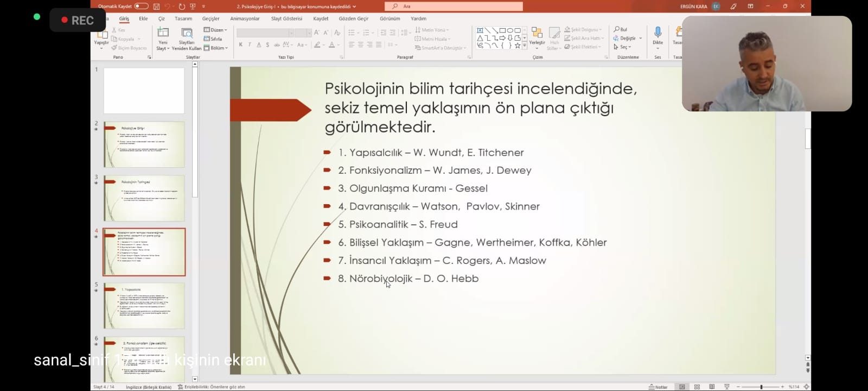Click the numbered list icon

(x=366, y=33)
